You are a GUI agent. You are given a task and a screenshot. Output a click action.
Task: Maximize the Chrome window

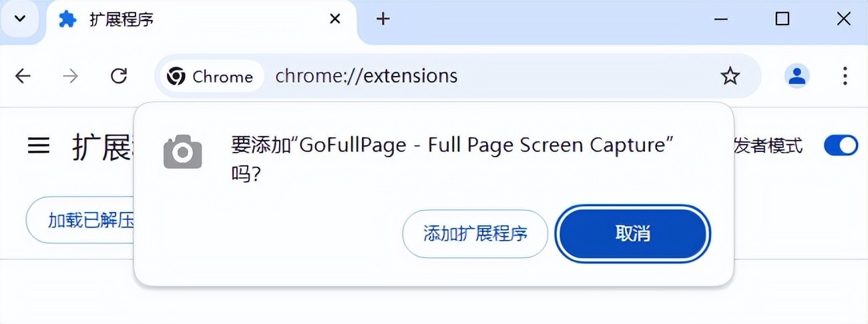coord(782,19)
